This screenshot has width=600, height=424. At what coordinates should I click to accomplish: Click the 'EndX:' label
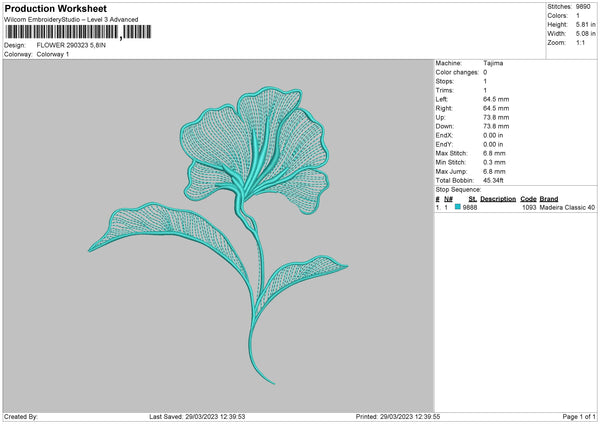pos(444,135)
